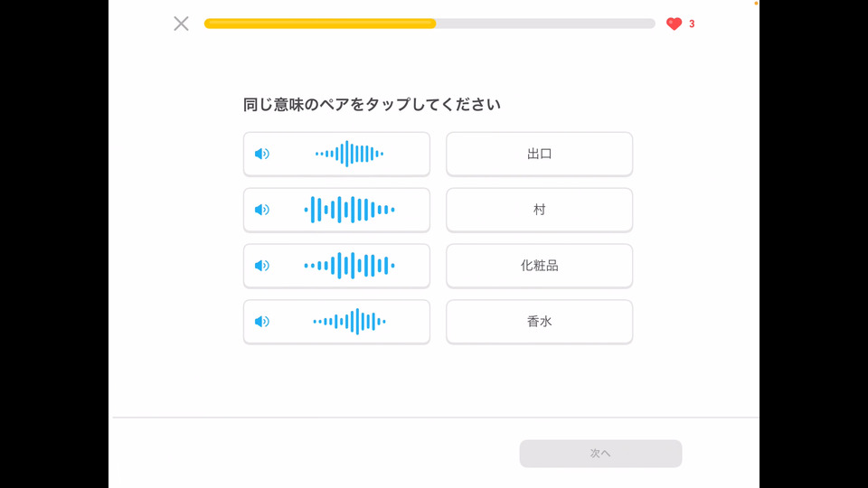Tap the third audio waveform
868x488 pixels.
349,266
